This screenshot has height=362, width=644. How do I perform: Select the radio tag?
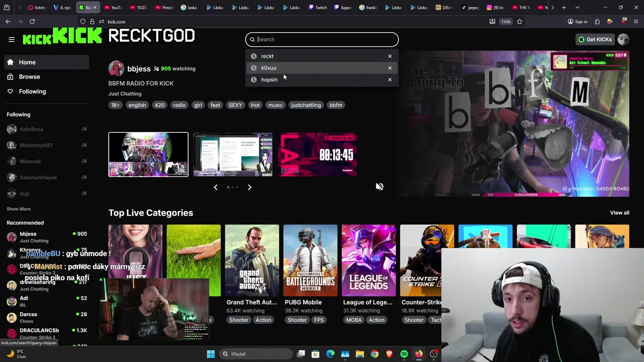click(179, 105)
